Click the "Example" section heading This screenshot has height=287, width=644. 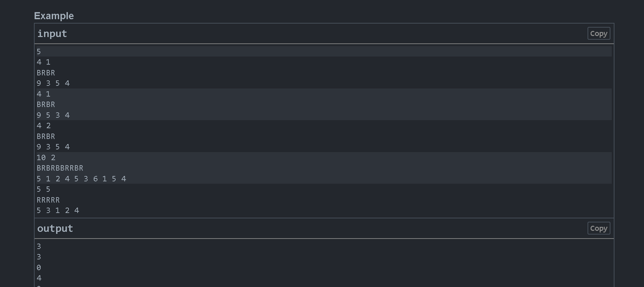click(54, 16)
